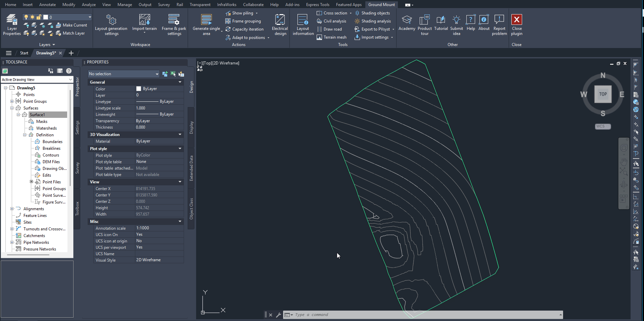Click the Quick Select icon in Properties
This screenshot has width=644, height=321.
click(x=181, y=74)
